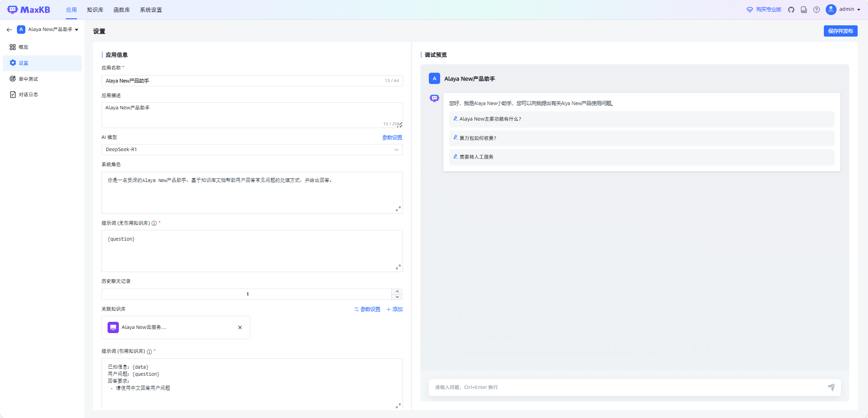The image size is (868, 418).
Task: Click the send message paper plane icon
Action: click(x=831, y=388)
